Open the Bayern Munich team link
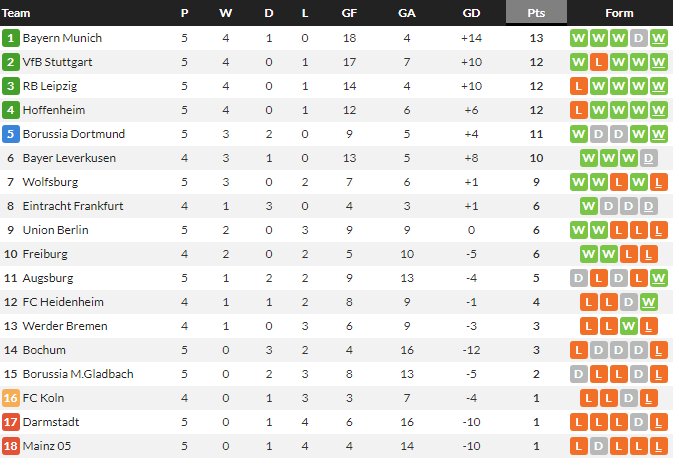This screenshot has width=674, height=458. tap(62, 38)
